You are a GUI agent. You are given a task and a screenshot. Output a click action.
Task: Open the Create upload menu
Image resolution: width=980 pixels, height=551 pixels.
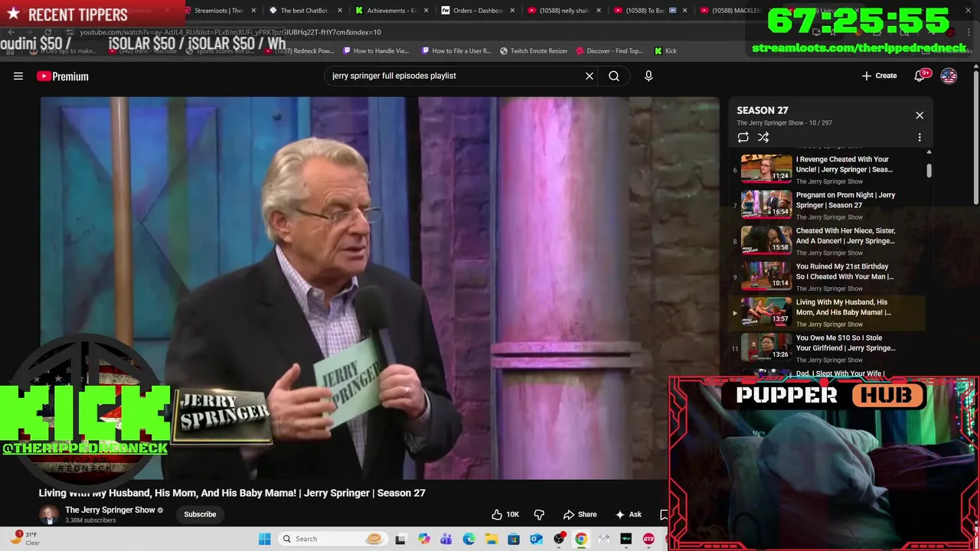879,76
